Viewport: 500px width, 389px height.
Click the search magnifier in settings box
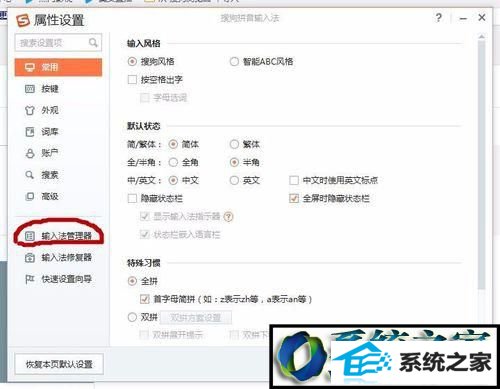click(x=93, y=43)
